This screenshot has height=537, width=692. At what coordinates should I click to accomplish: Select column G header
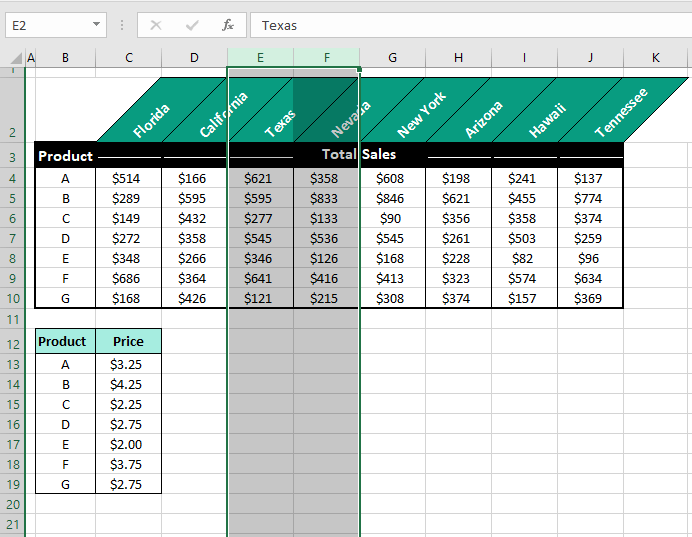click(392, 58)
